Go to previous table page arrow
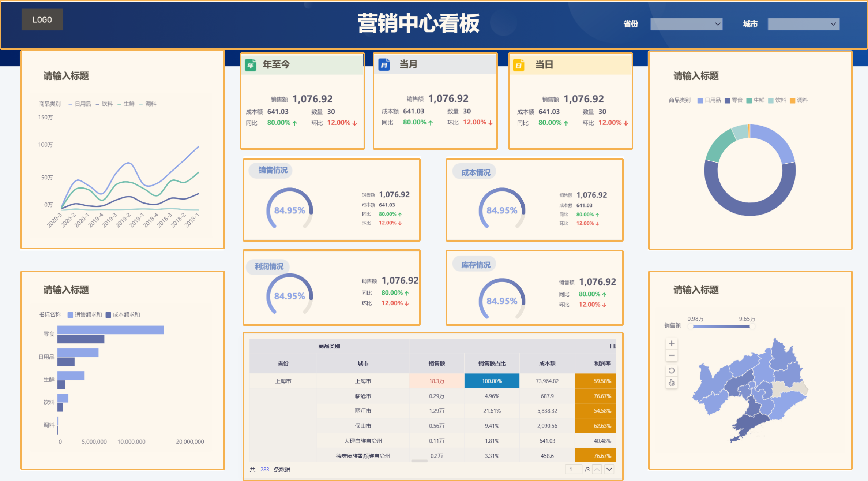Viewport: 868px width, 481px height. coord(597,469)
